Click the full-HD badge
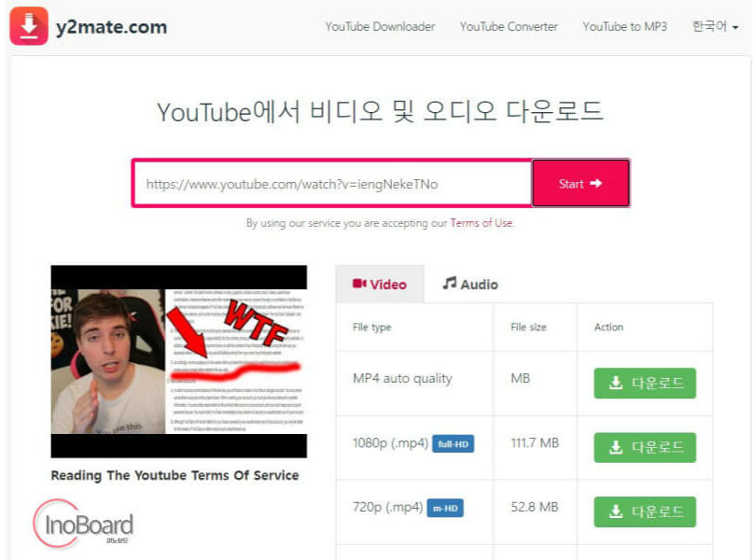Viewport: 753px width, 560px height. pos(453,443)
